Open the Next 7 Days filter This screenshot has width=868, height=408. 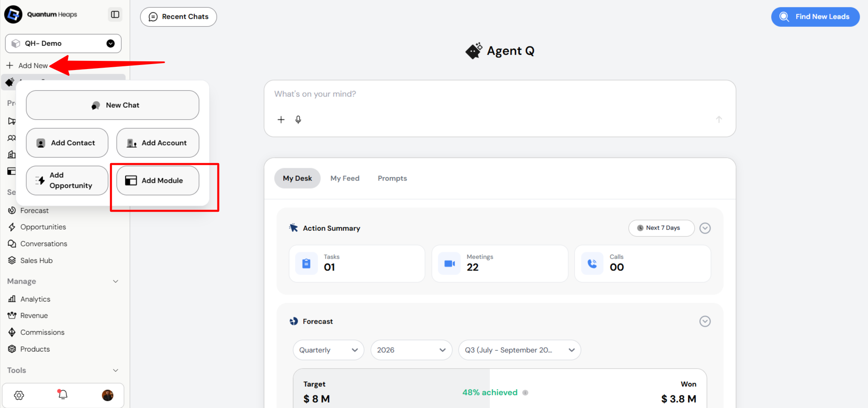[x=661, y=228]
